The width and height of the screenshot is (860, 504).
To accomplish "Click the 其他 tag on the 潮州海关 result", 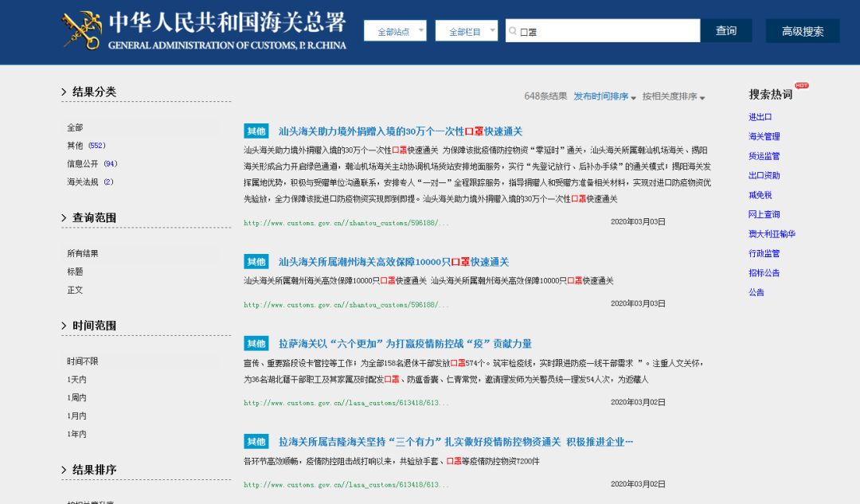I will (x=256, y=262).
